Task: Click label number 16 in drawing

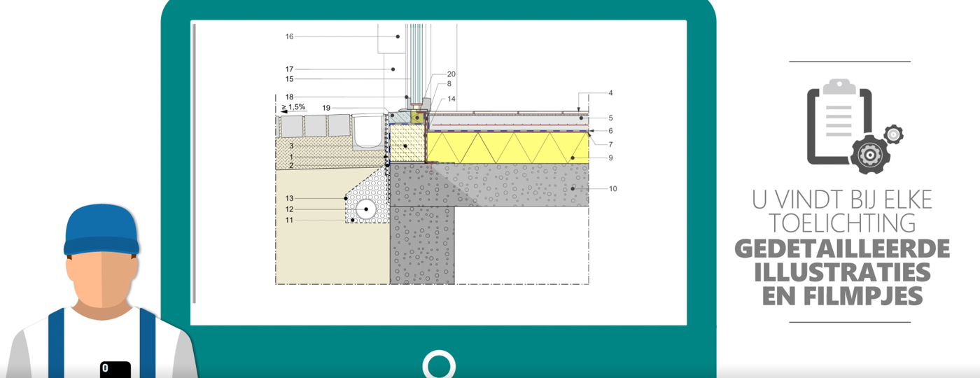Action: pos(289,36)
